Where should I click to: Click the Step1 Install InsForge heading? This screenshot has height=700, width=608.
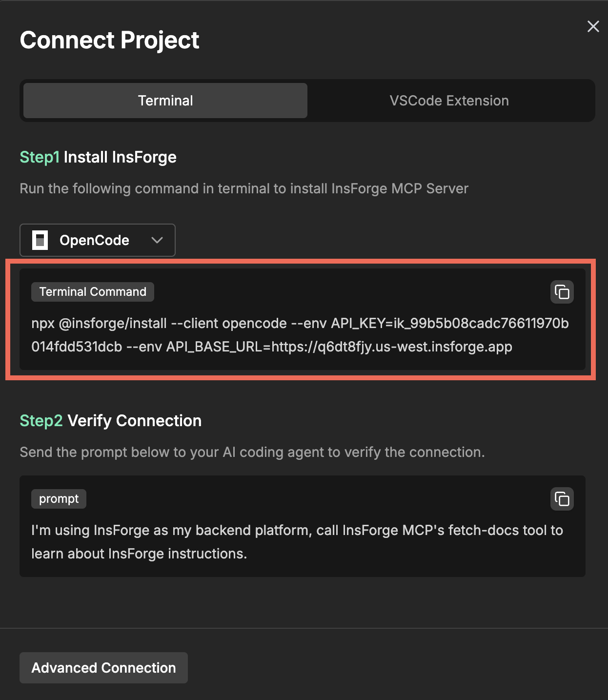[x=98, y=157]
